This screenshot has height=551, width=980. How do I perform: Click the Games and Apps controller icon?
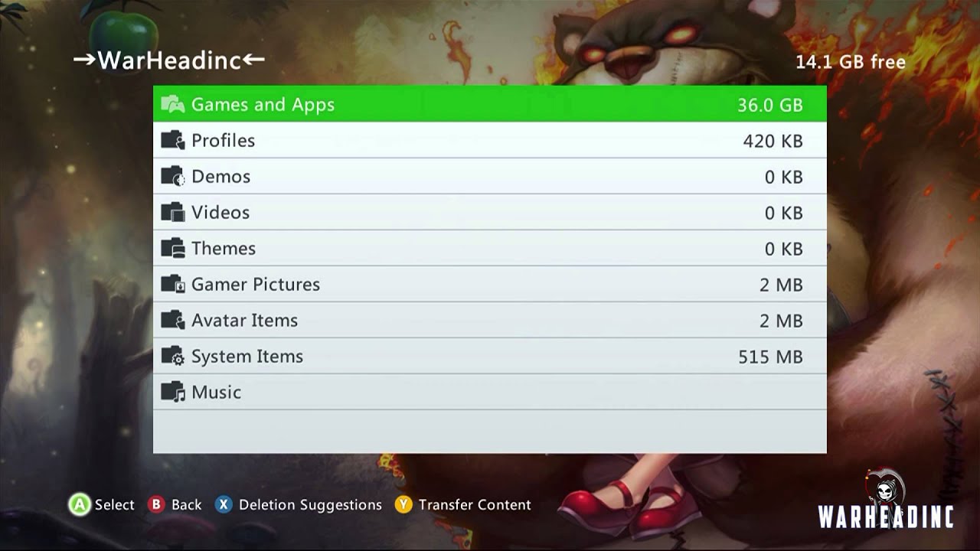173,105
